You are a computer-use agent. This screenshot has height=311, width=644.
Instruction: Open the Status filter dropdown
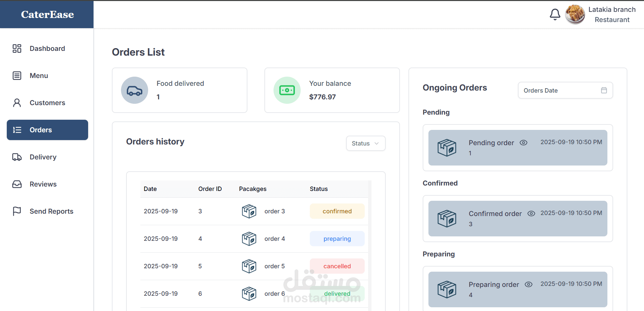365,143
